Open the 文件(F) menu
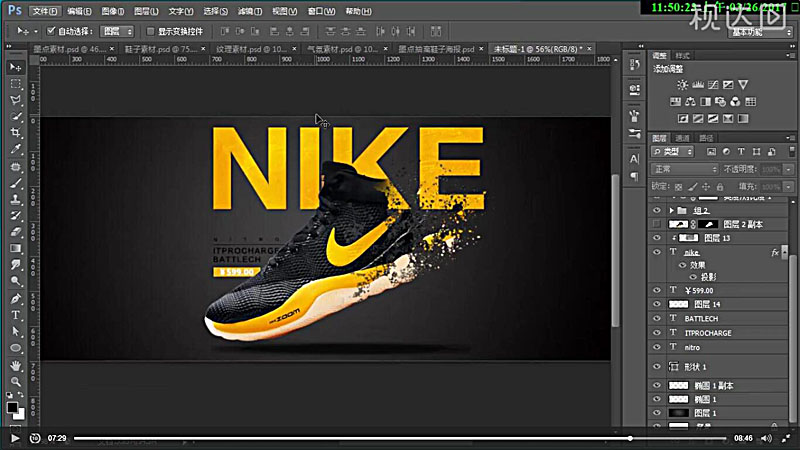The height and width of the screenshot is (450, 800). (x=45, y=11)
